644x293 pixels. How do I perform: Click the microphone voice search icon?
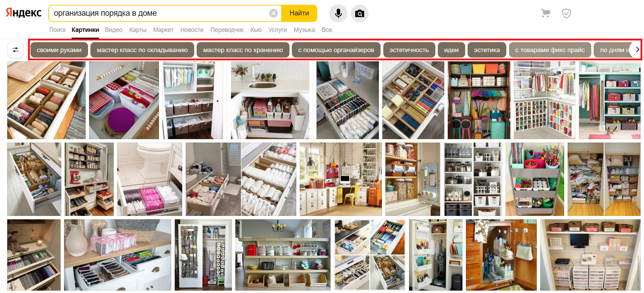[338, 13]
